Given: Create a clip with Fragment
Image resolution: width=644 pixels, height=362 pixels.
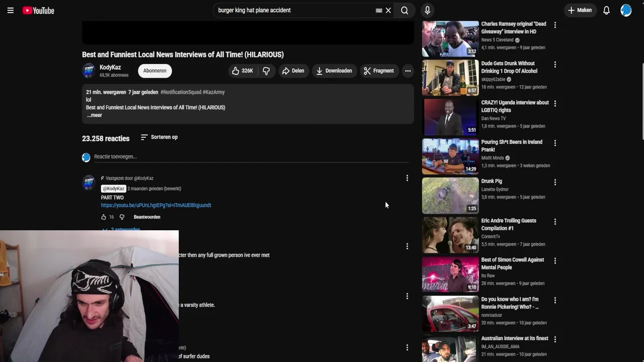Looking at the screenshot, I should point(379,71).
